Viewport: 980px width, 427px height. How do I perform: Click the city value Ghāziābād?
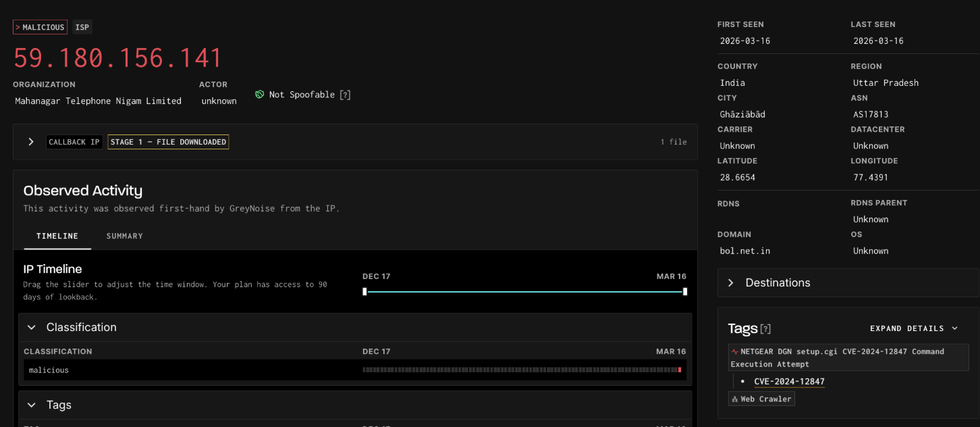[x=742, y=114]
